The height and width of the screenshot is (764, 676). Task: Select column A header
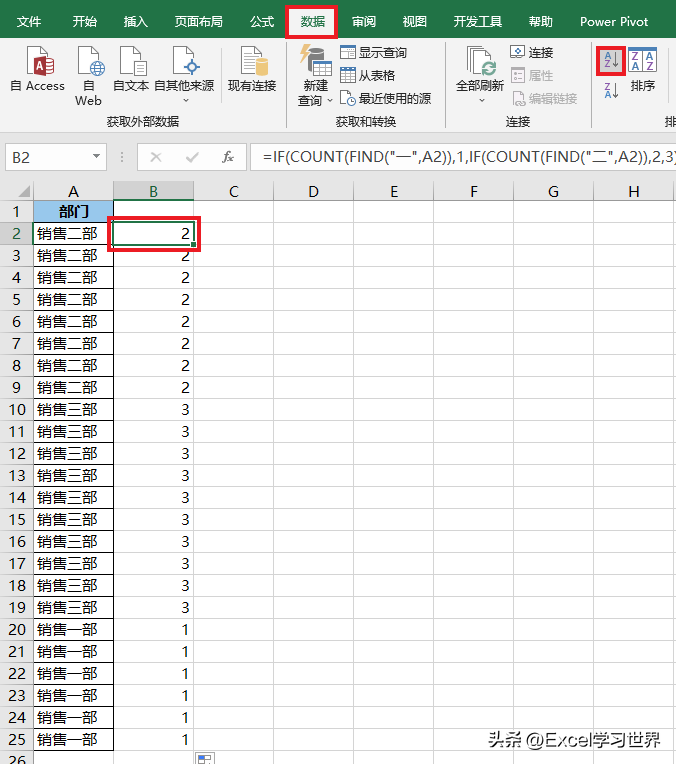point(73,191)
